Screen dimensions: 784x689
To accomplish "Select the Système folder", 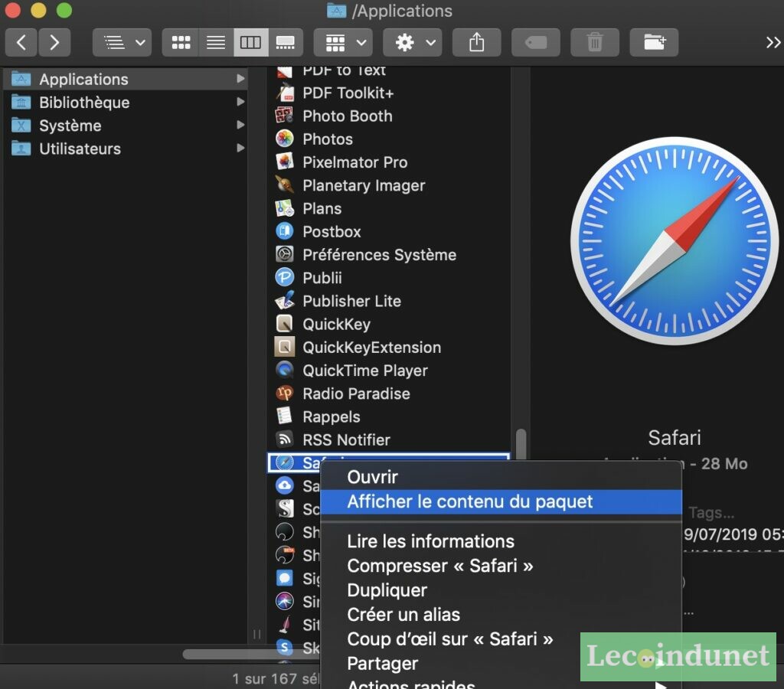I will tap(125, 125).
